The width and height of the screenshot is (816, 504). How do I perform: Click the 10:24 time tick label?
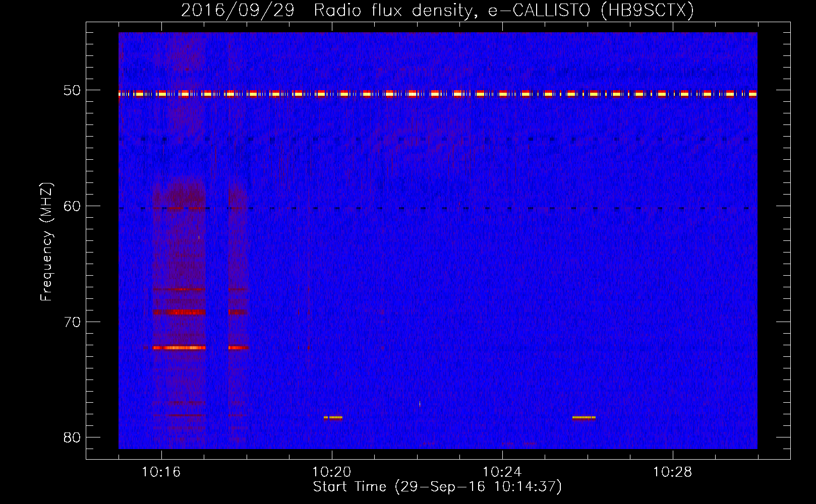pos(502,472)
